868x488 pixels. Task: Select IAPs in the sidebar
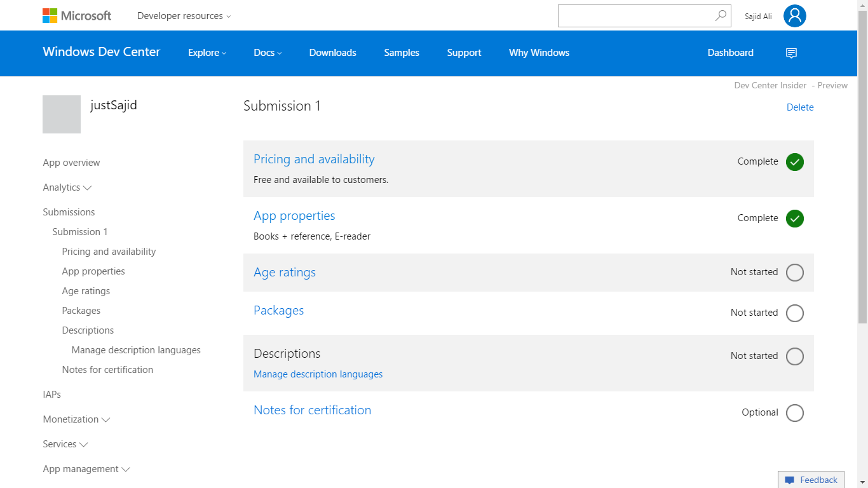coord(52,395)
